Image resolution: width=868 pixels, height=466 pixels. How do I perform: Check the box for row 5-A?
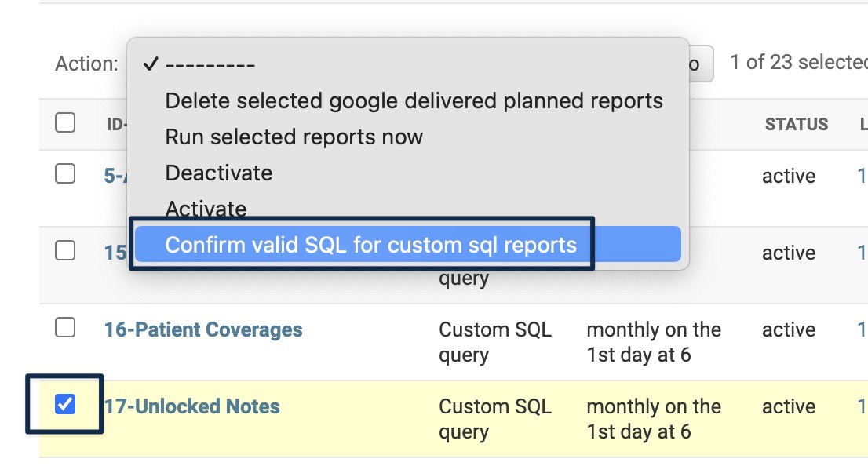click(65, 173)
